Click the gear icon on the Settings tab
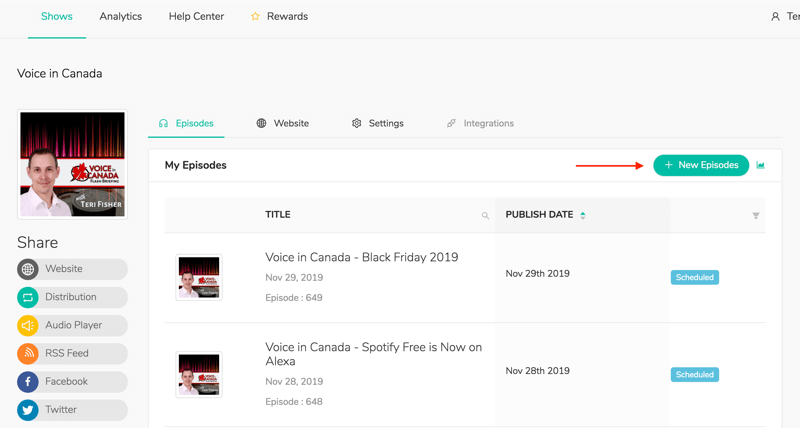Viewport: 800px width, 428px height. [x=357, y=123]
